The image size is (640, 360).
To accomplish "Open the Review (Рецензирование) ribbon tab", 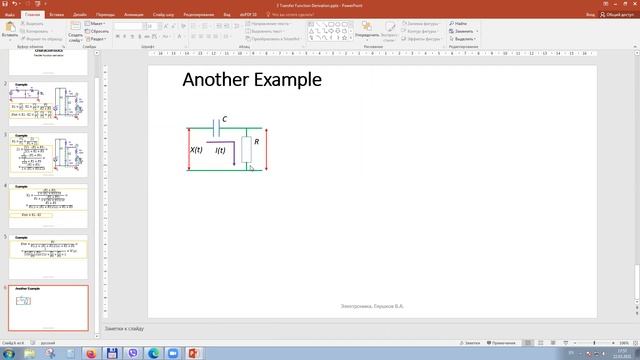I will [199, 14].
